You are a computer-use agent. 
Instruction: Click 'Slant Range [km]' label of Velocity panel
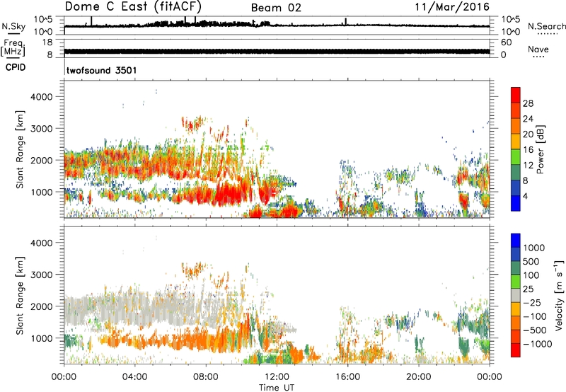click(20, 295)
